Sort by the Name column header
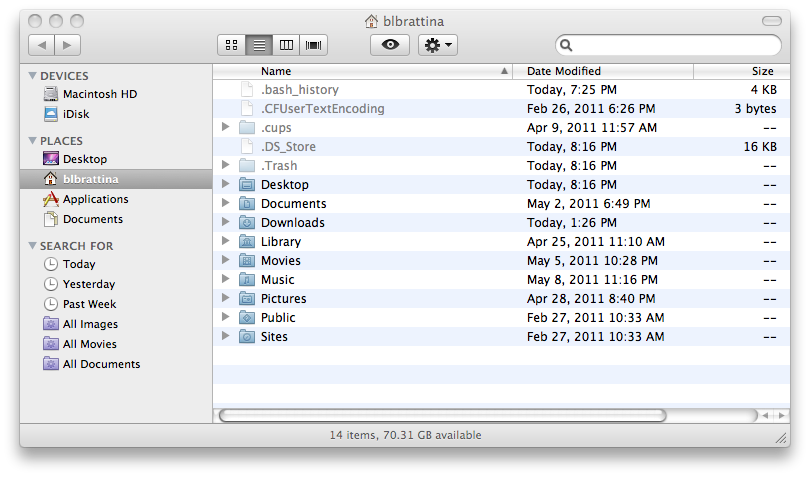 (x=363, y=71)
